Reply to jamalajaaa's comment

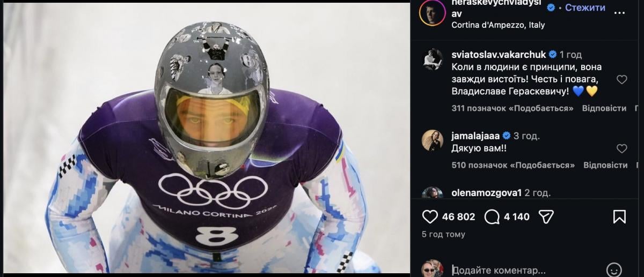605,165
